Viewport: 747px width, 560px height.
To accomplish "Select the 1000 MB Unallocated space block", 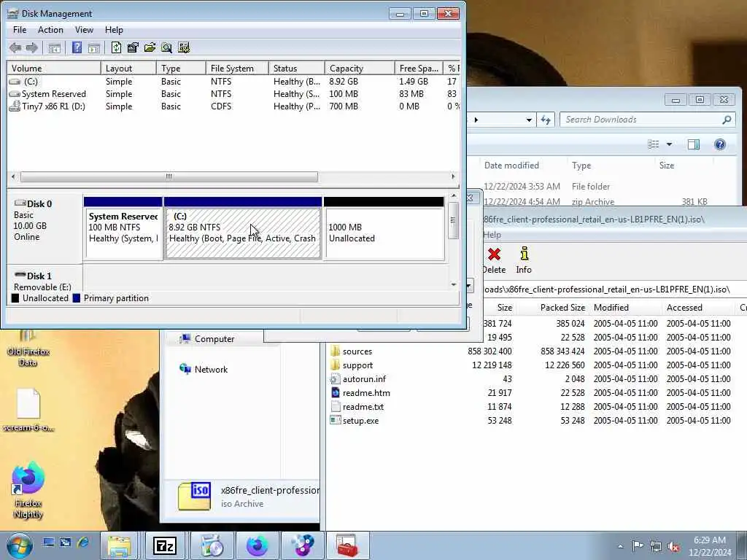I will pos(384,228).
